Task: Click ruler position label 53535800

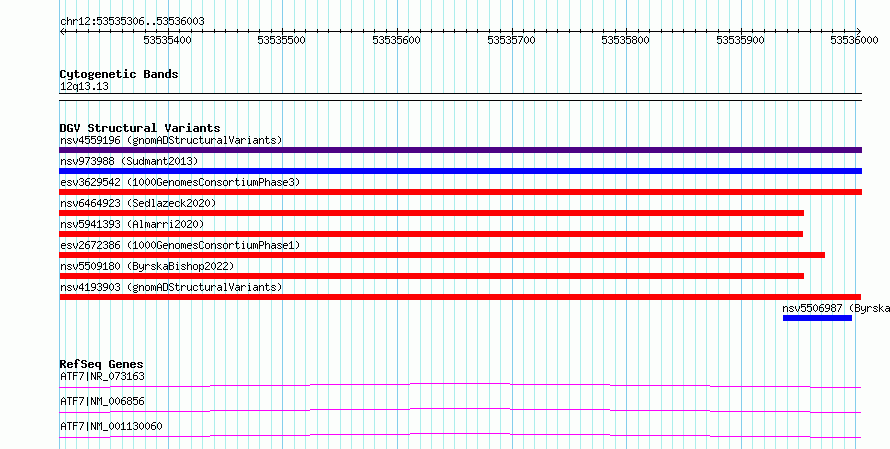Action: click(x=625, y=40)
